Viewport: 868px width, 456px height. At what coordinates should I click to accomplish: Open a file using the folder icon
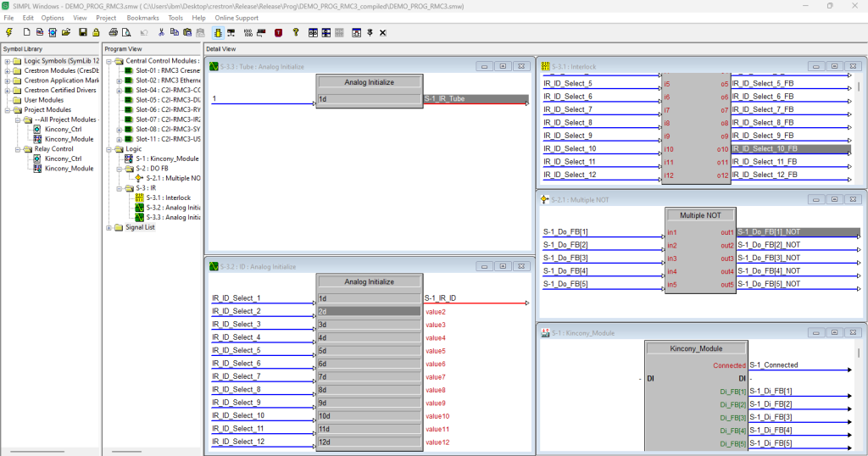(66, 33)
